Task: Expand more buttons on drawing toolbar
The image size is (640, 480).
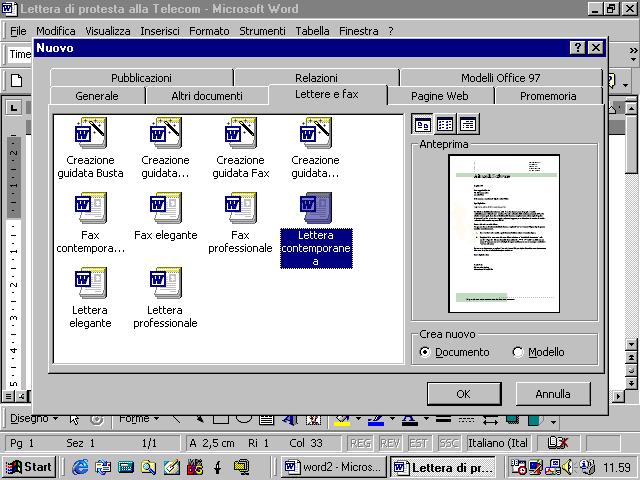Action: coord(553,422)
